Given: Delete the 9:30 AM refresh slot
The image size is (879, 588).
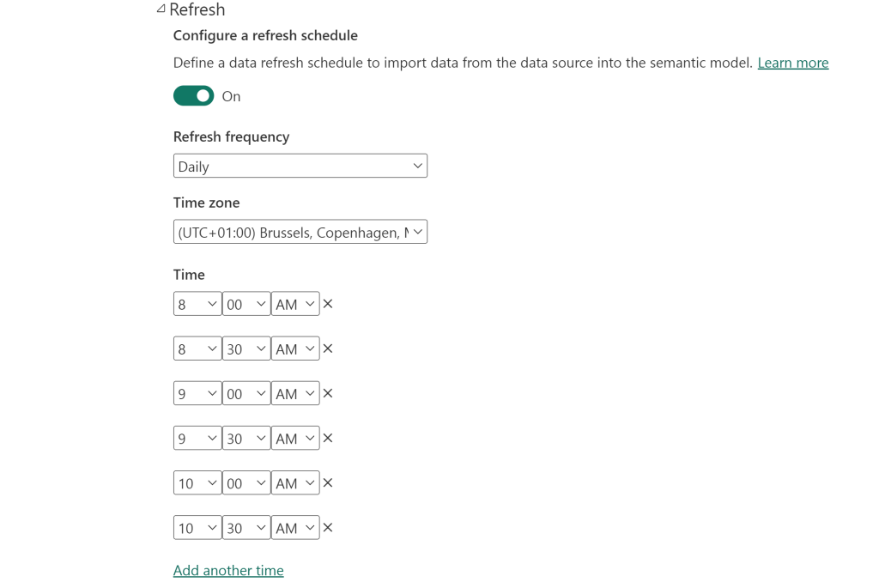Looking at the screenshot, I should pyautogui.click(x=328, y=438).
